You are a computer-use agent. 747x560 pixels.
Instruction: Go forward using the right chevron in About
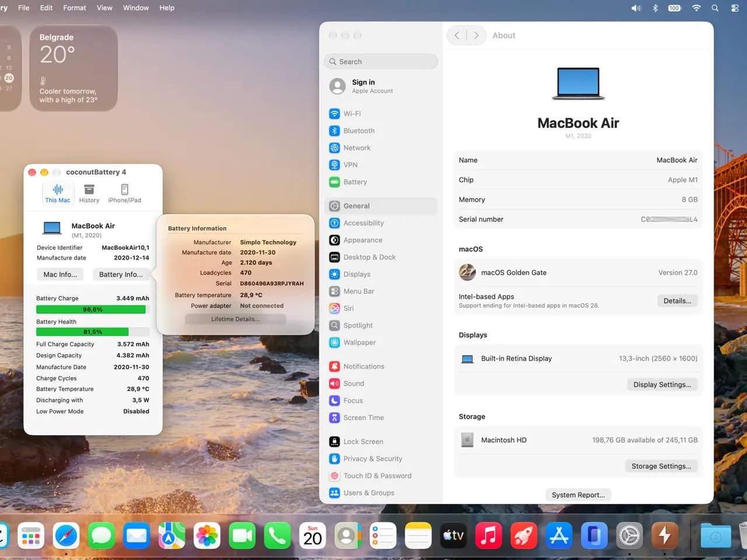click(476, 36)
